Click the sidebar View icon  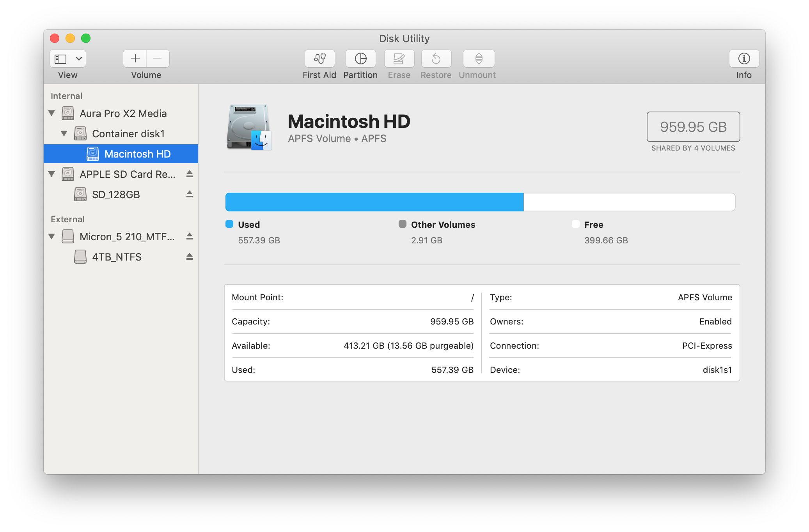(x=61, y=59)
